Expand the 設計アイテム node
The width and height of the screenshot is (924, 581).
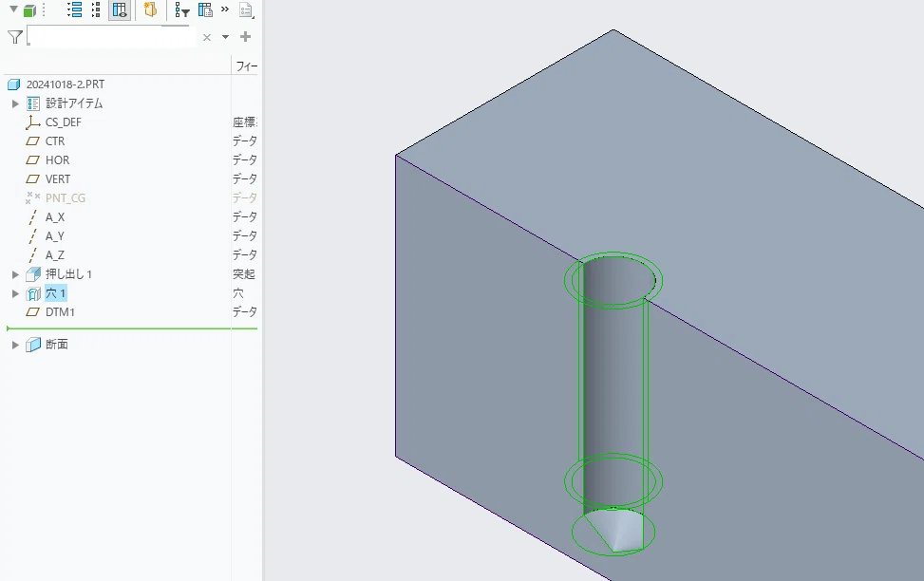[15, 103]
